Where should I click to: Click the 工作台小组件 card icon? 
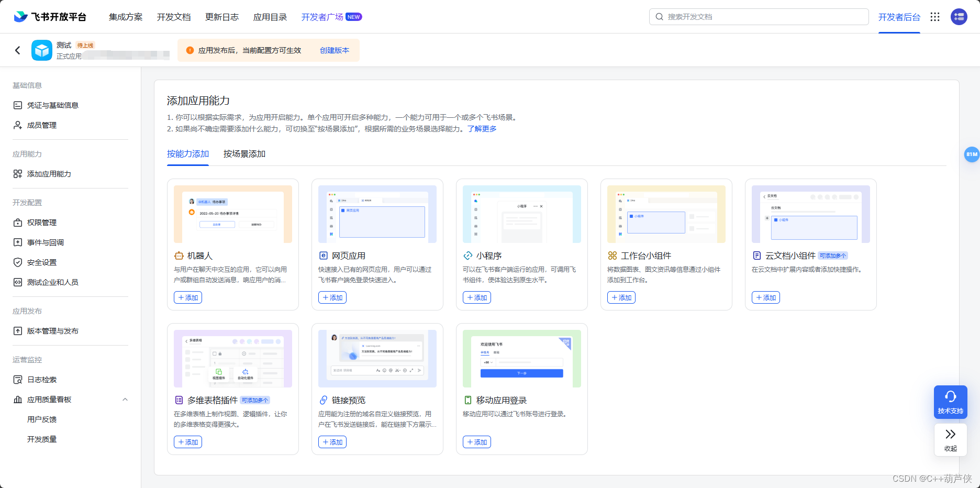(612, 256)
